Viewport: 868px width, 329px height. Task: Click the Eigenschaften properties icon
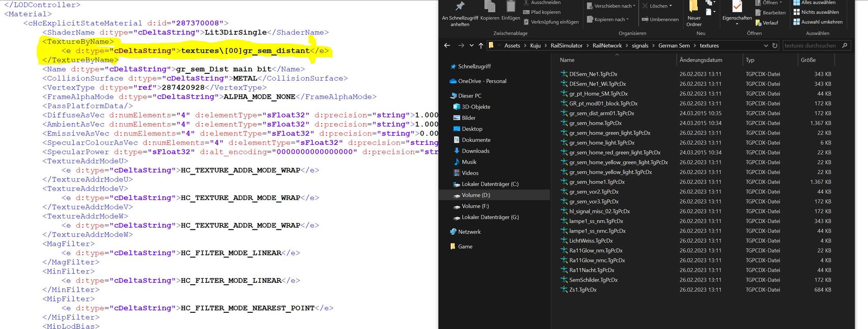pos(737,7)
